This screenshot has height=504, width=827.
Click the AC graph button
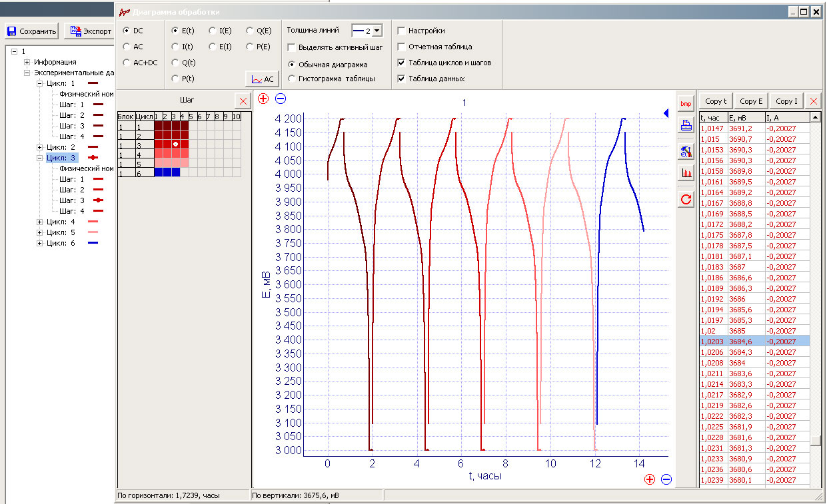click(x=263, y=79)
